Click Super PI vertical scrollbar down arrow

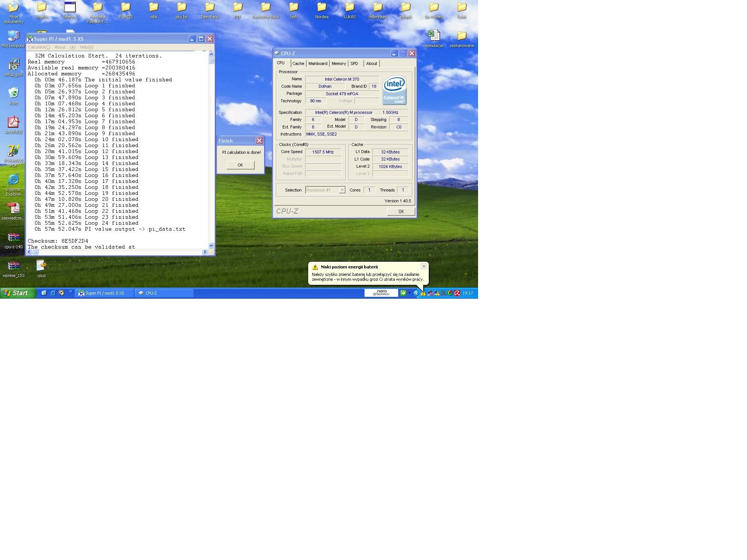pos(211,245)
